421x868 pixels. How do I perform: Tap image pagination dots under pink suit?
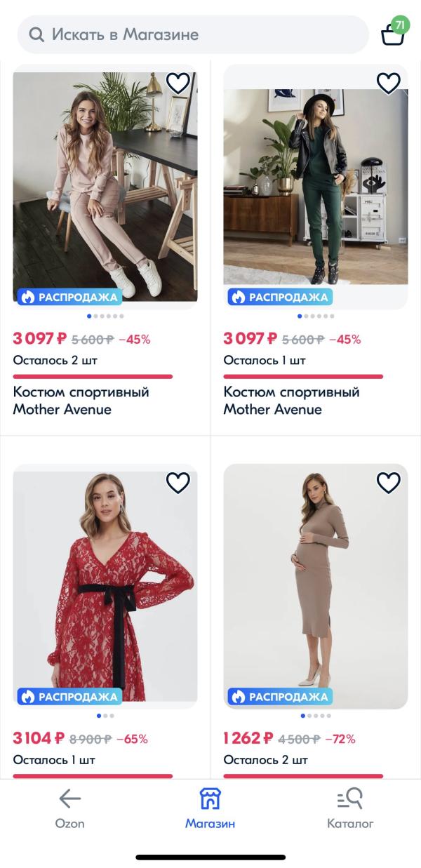[x=105, y=316]
